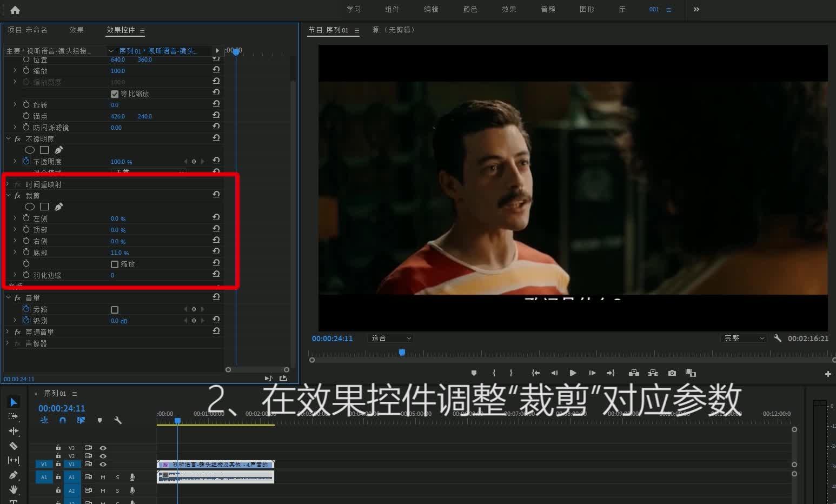
Task: Open comparison view button
Action: (x=691, y=373)
